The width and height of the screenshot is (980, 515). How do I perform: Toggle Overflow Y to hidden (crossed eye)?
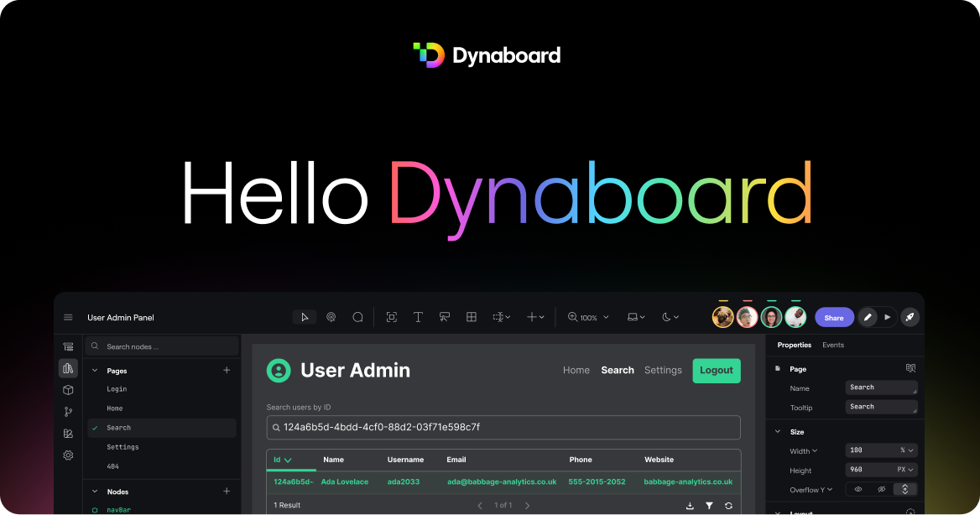pos(881,489)
